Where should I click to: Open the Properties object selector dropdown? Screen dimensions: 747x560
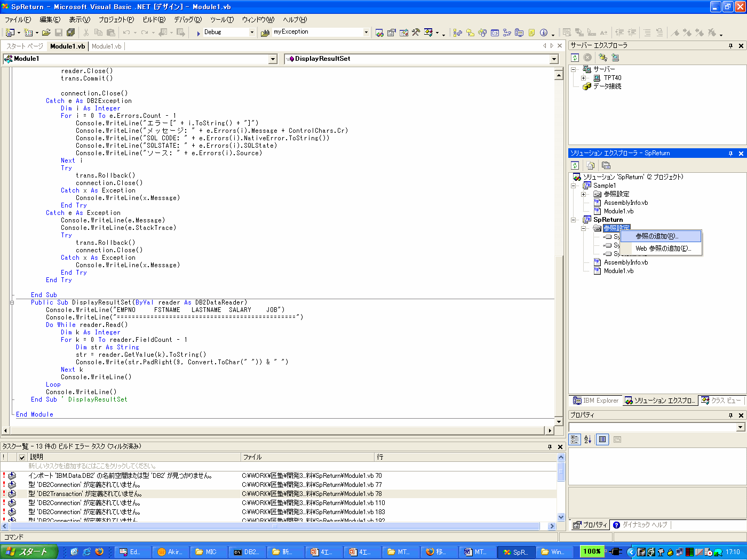click(x=740, y=427)
